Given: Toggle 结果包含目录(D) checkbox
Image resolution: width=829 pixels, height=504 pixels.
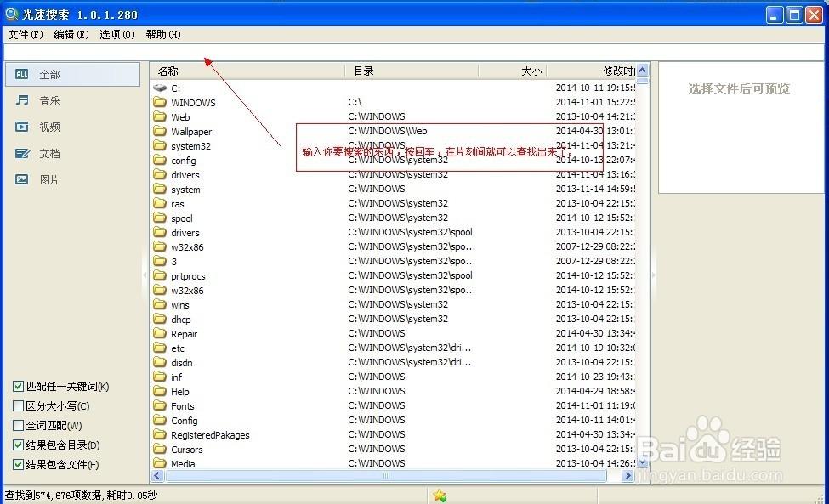Looking at the screenshot, I should click(18, 445).
